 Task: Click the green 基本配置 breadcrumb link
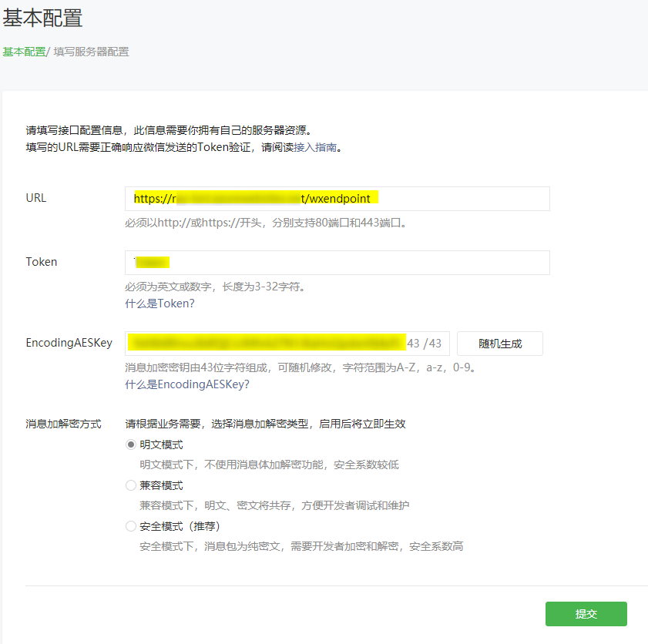[x=23, y=52]
